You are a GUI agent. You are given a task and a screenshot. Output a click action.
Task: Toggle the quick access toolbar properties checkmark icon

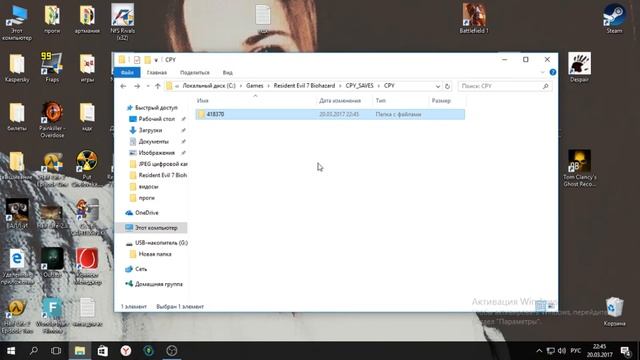pyautogui.click(x=137, y=60)
